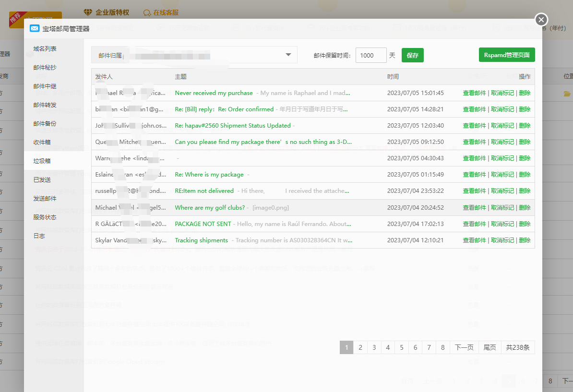
Task: Switch to 域名列表 in sidebar
Action: pyautogui.click(x=45, y=49)
